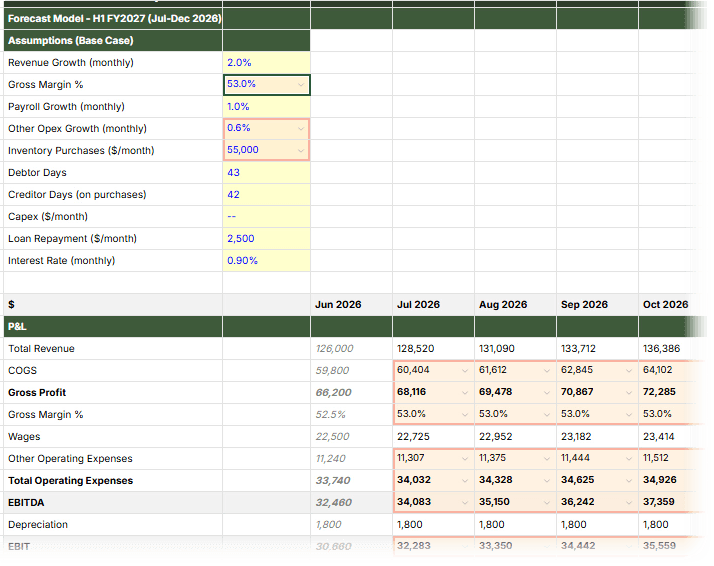Click the Loan Repayment ($/month) label
The height and width of the screenshot is (566, 714).
click(72, 239)
